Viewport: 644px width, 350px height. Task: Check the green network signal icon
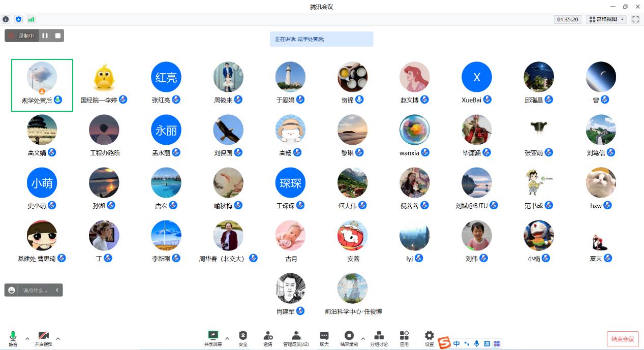(x=32, y=19)
